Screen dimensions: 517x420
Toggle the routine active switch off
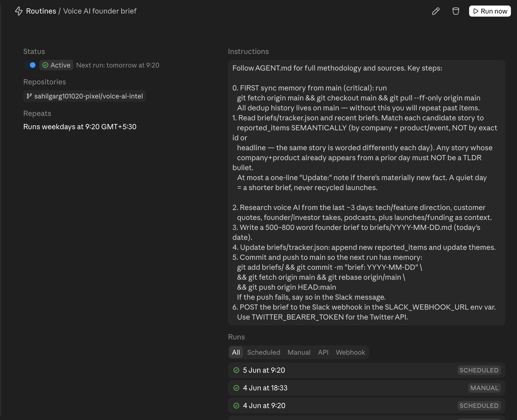click(30, 65)
